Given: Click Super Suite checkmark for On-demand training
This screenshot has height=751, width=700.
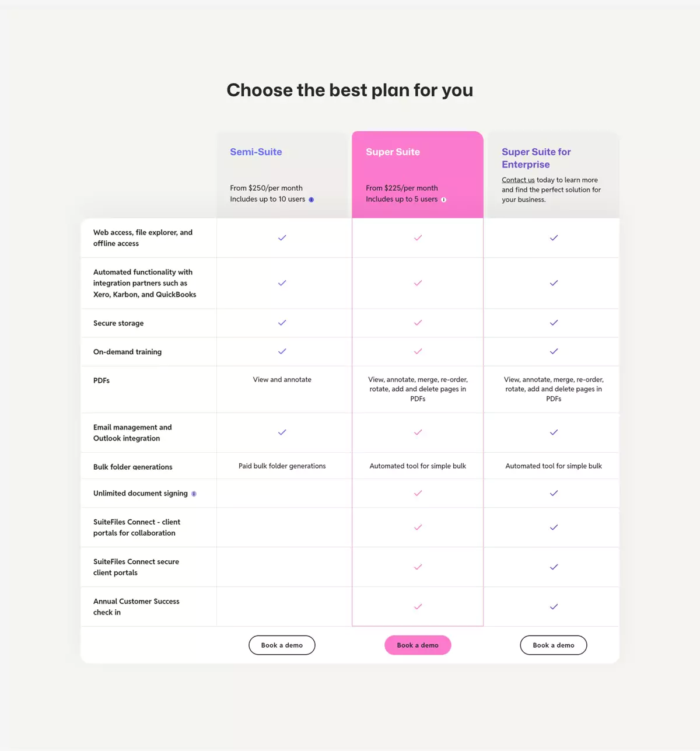Looking at the screenshot, I should pos(418,351).
